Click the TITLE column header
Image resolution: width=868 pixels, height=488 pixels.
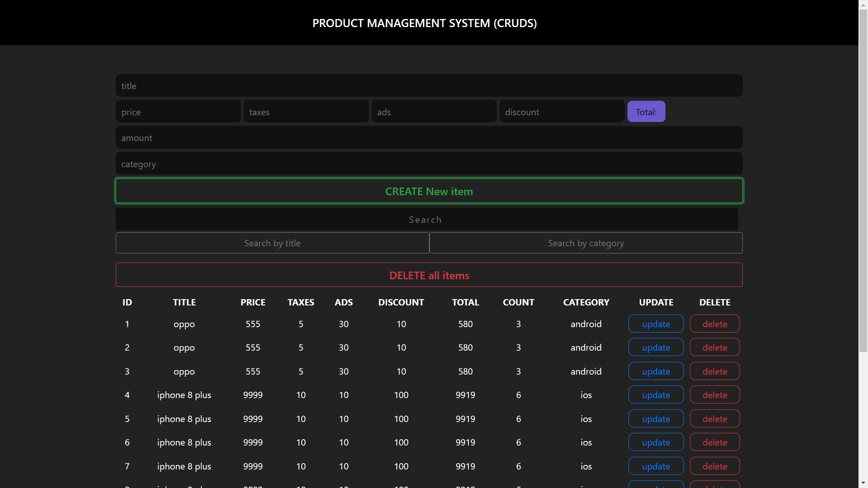[x=184, y=302]
